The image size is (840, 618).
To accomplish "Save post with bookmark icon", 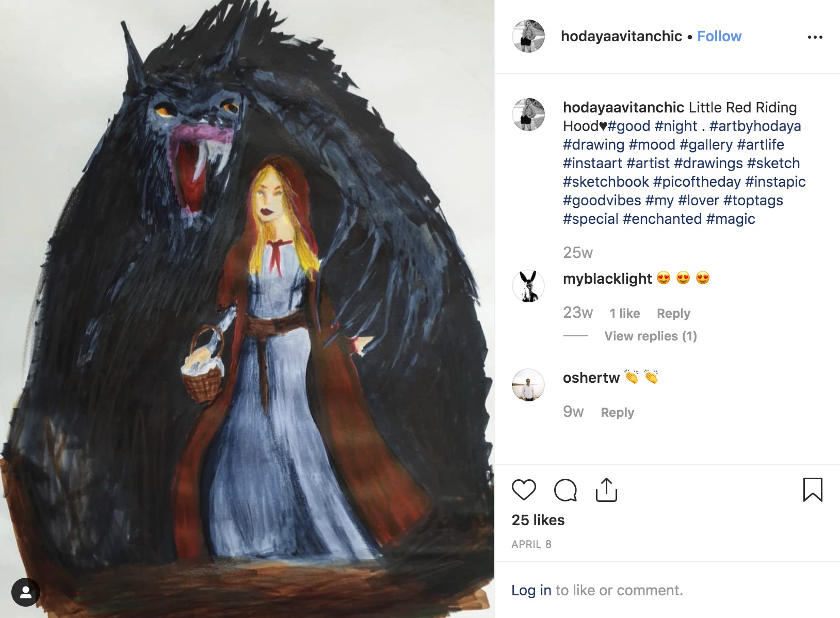I will (x=813, y=490).
